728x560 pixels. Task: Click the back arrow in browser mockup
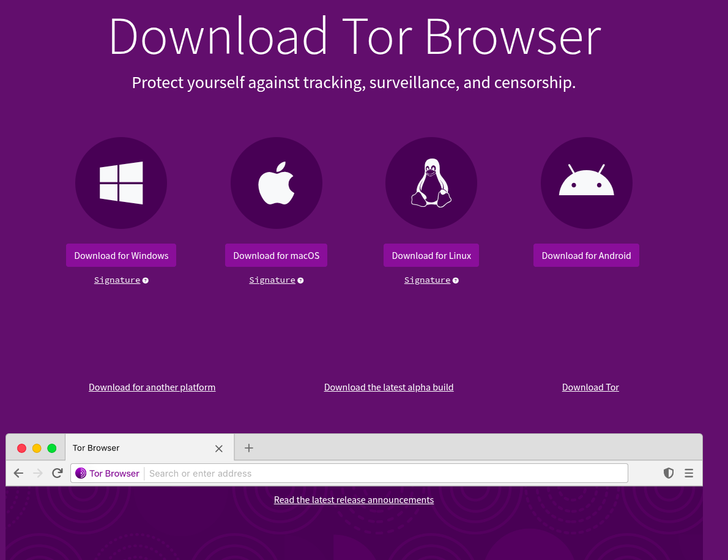(x=18, y=473)
